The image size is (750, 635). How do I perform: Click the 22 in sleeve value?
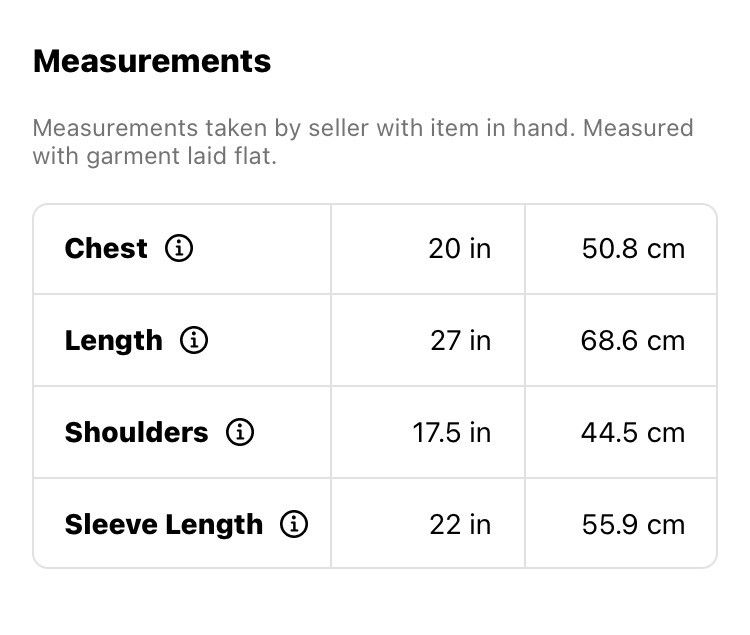point(460,525)
